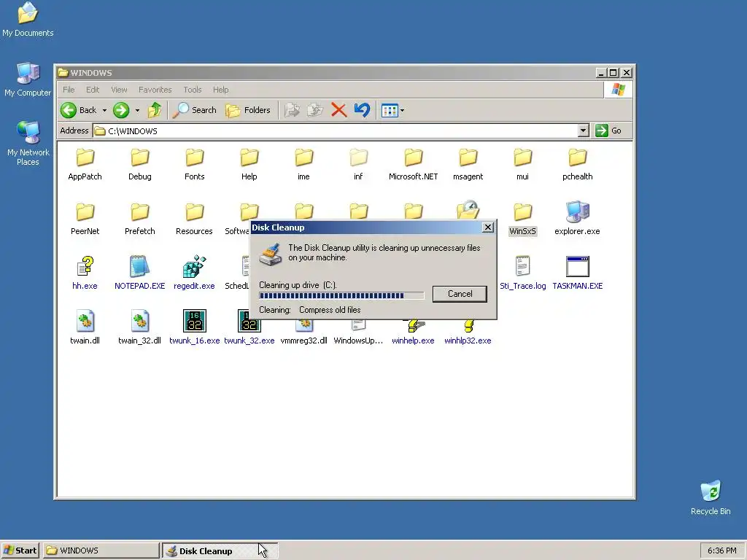Viewport: 747px width, 560px height.
Task: Go forward with the green Forward arrow
Action: (121, 110)
